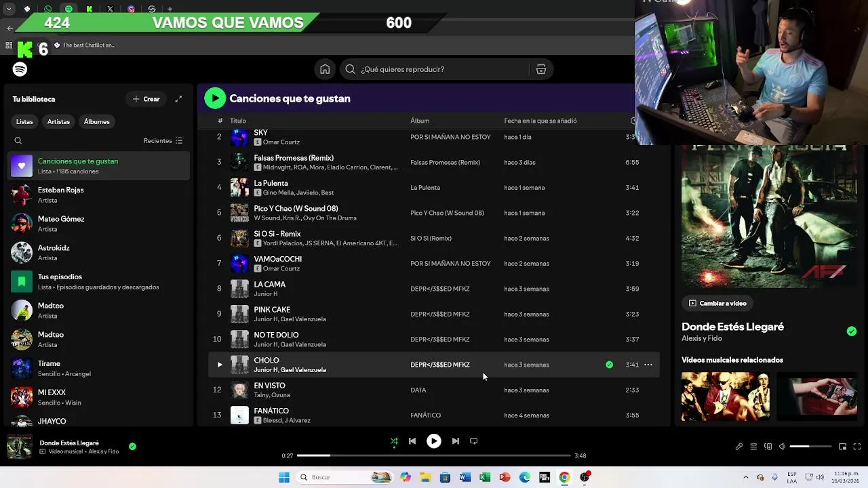868x488 pixels.
Task: Play the CHOLO track via row play icon
Action: point(219,365)
